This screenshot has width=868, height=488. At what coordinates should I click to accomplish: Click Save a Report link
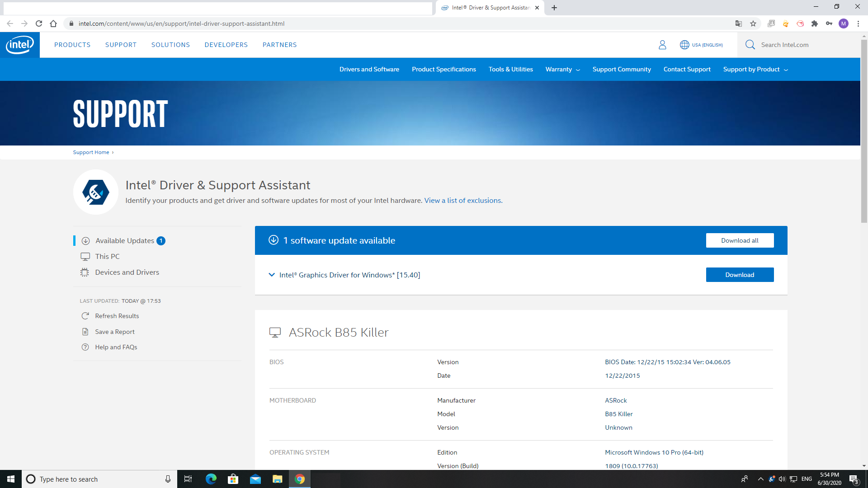coord(115,332)
